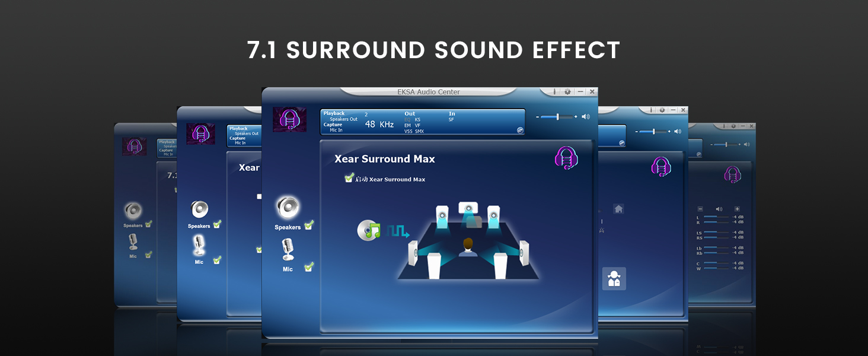
Task: Click the center front speaker in the surround diagram
Action: (468, 209)
